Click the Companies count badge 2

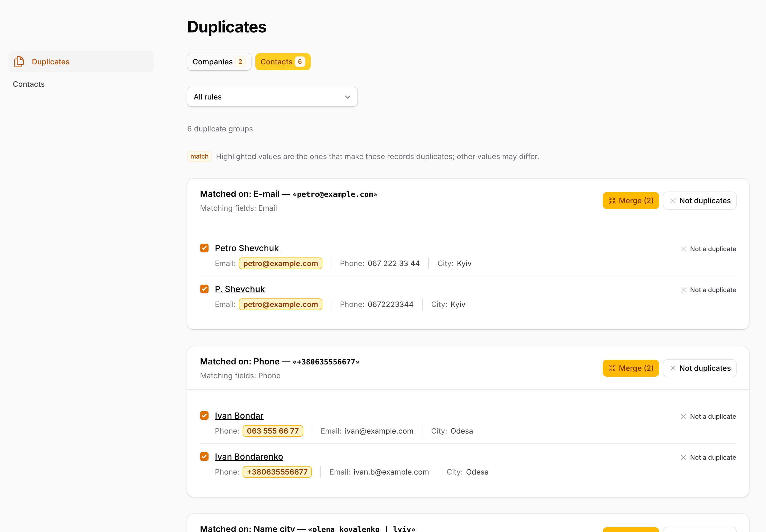(240, 62)
